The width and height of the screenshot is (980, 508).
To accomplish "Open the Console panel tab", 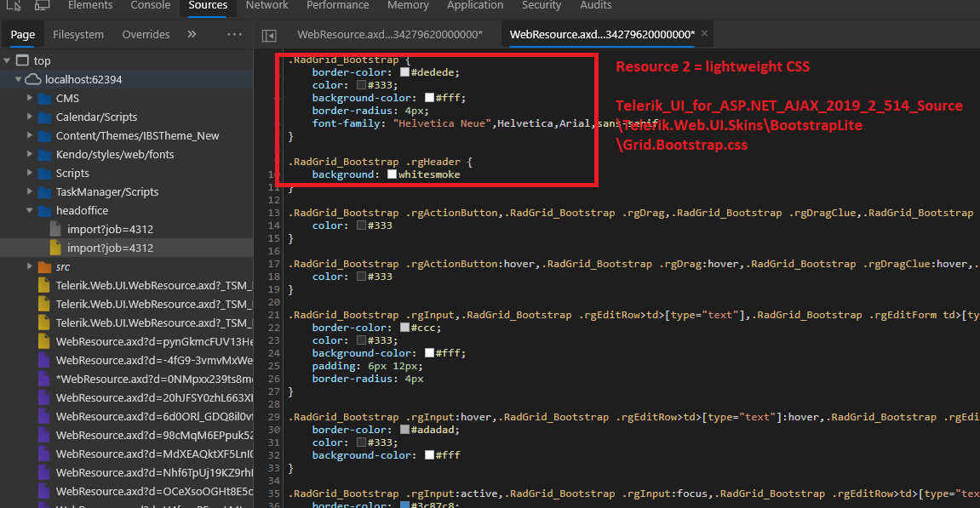I will pos(150,6).
